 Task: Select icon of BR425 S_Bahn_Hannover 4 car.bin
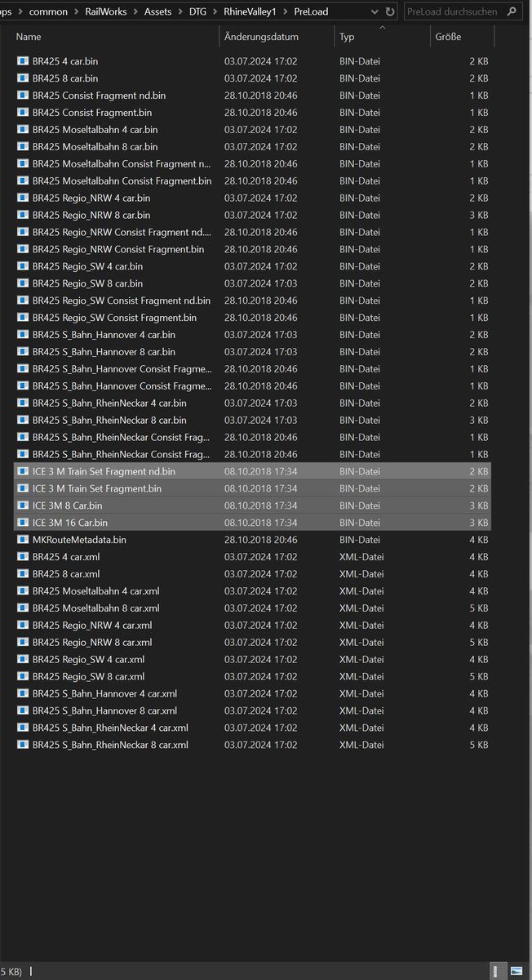pyautogui.click(x=23, y=335)
